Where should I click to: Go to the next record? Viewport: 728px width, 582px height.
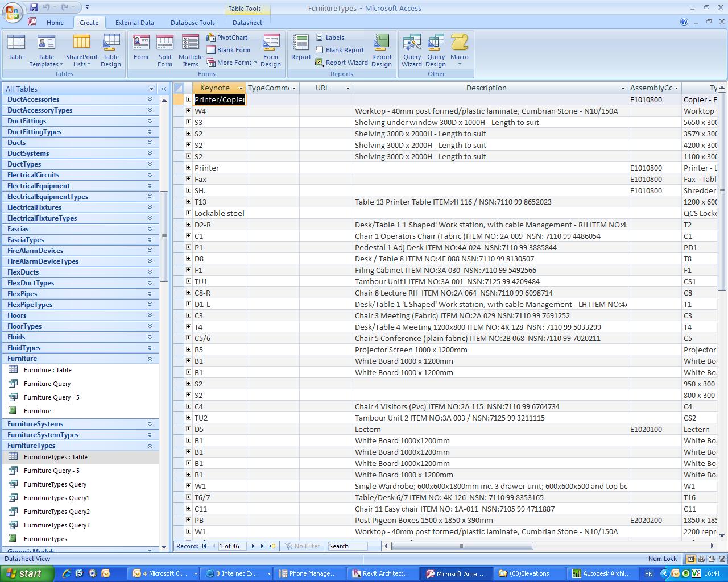[253, 546]
